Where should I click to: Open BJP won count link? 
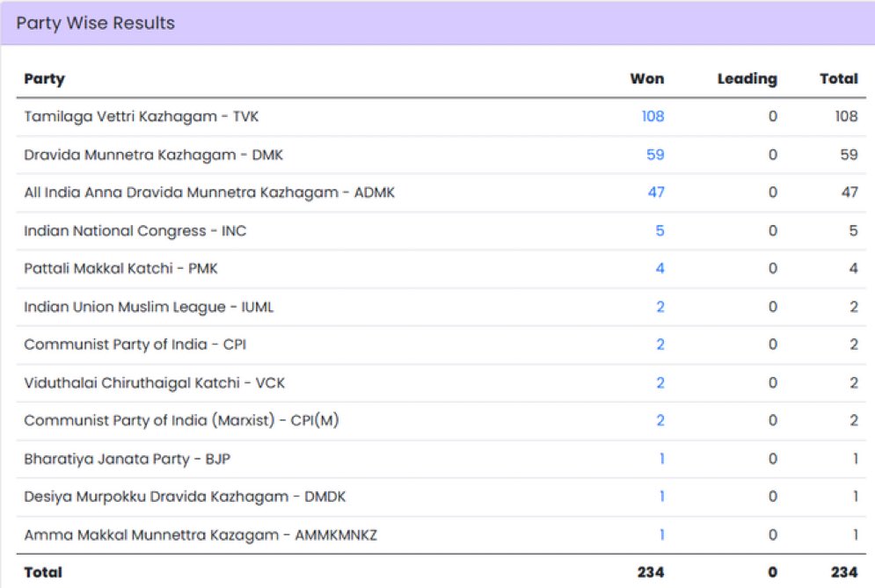pos(662,459)
